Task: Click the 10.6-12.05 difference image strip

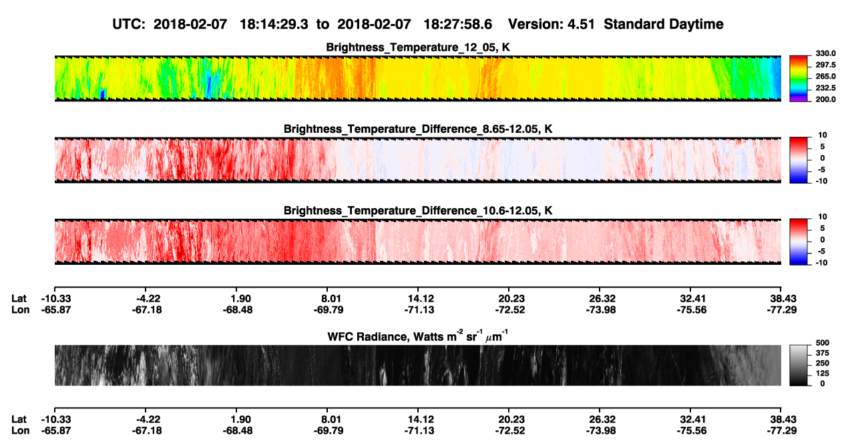Action: coord(417,242)
